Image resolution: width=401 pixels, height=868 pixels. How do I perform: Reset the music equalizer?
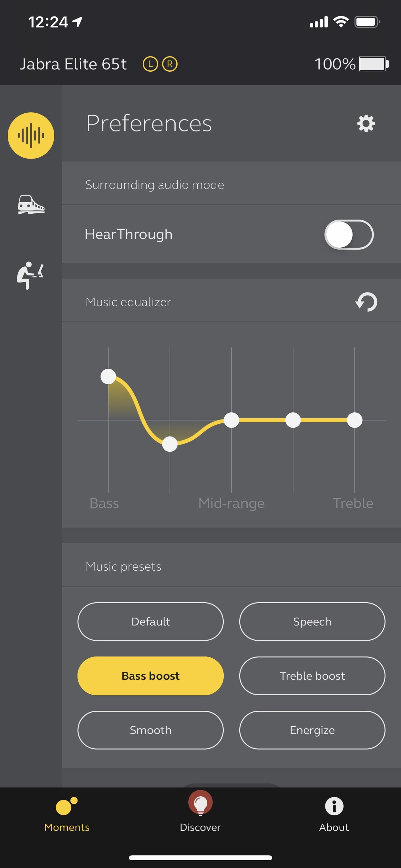[366, 302]
